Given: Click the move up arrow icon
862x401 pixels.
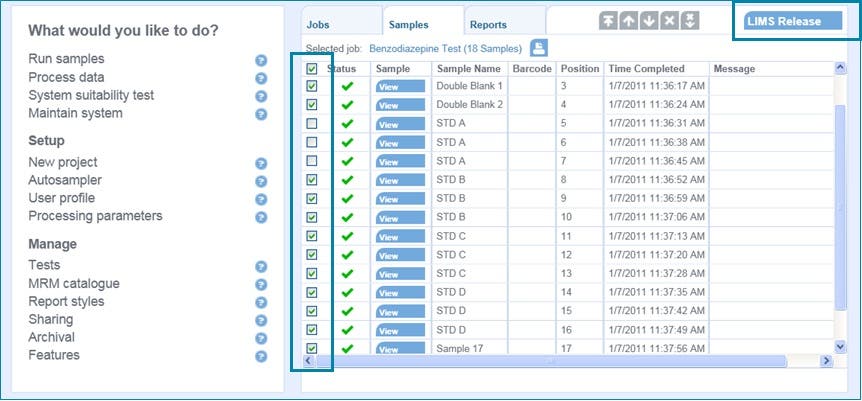Looking at the screenshot, I should 628,21.
